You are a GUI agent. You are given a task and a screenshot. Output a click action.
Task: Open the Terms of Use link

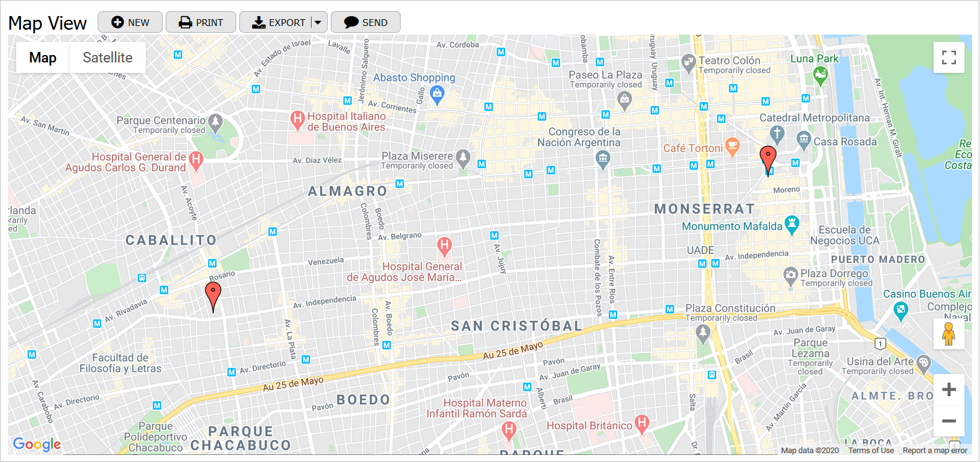(x=871, y=451)
